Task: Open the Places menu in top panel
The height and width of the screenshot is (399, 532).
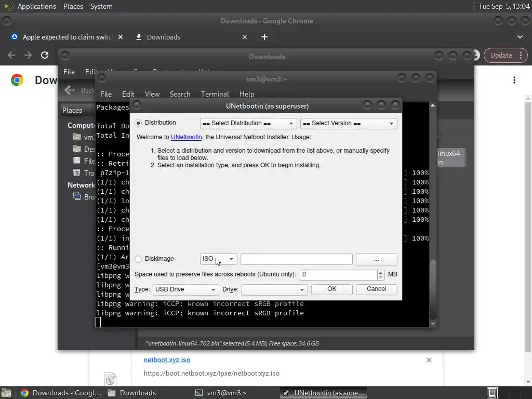Action: (x=73, y=6)
